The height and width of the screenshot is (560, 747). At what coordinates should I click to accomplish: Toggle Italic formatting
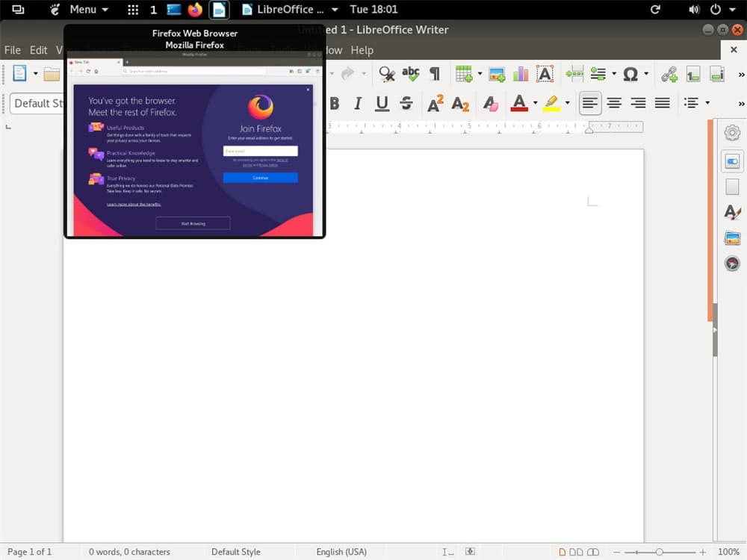pos(358,103)
